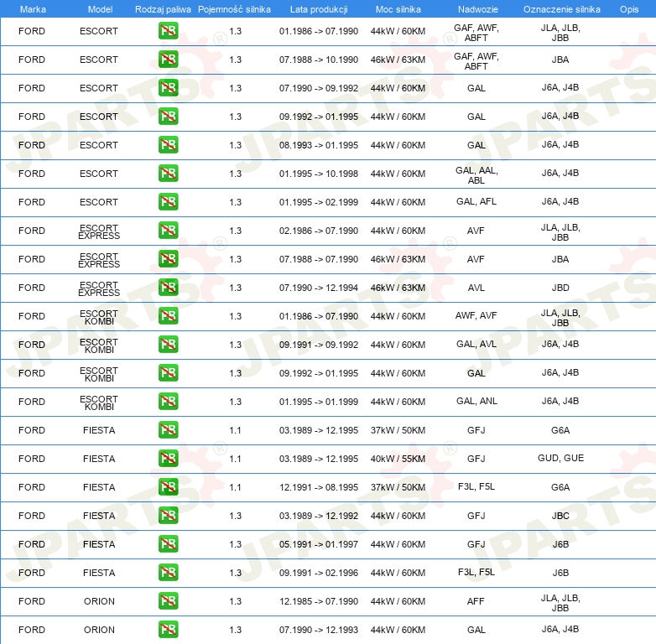Screen dimensions: 656x644
Task: Click the Opis column header
Action: point(629,9)
